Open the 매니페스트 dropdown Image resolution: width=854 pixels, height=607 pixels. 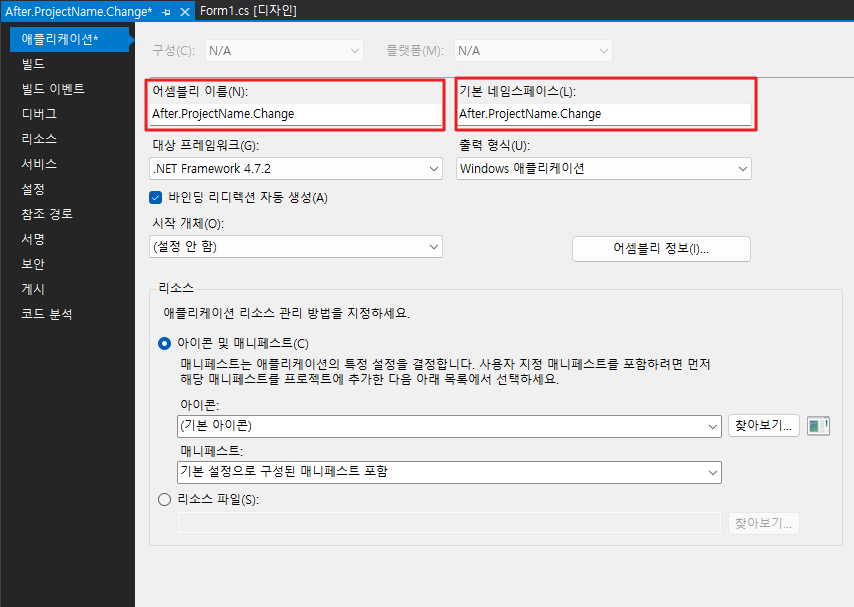pos(449,472)
